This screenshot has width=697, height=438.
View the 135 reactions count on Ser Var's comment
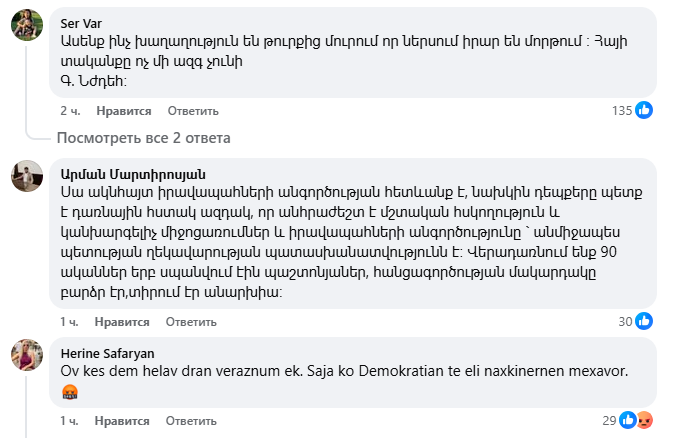point(622,110)
